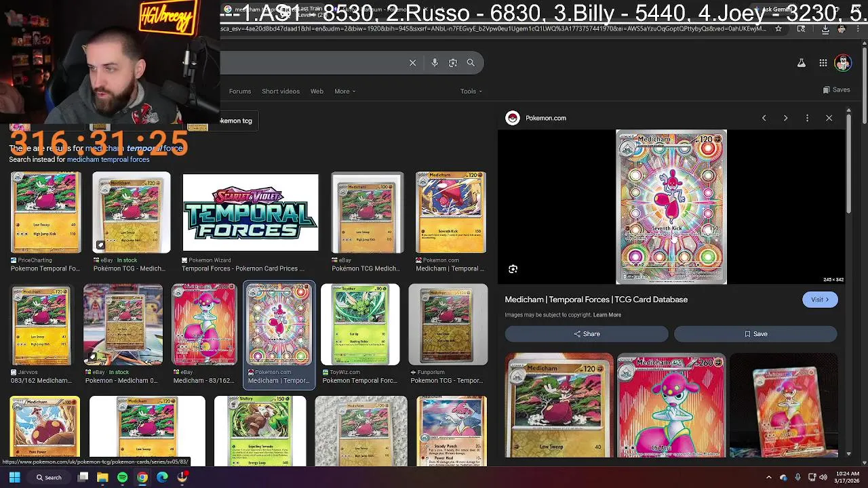Start voice search with the microphone icon
The image size is (868, 488).
pos(435,62)
